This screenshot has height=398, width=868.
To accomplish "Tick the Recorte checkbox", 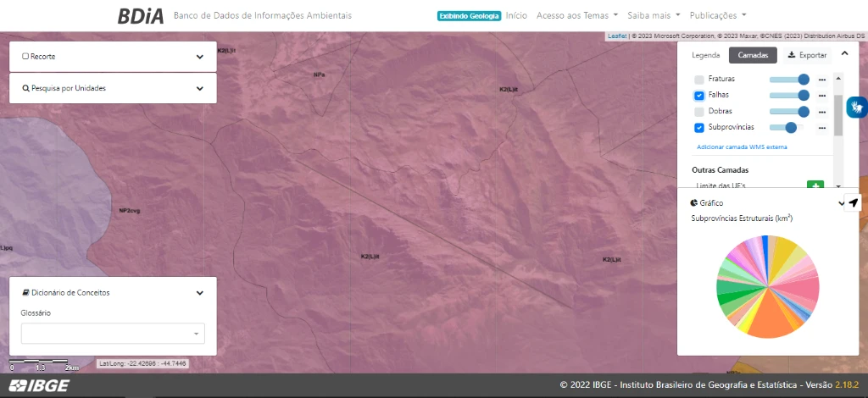I will click(x=25, y=57).
